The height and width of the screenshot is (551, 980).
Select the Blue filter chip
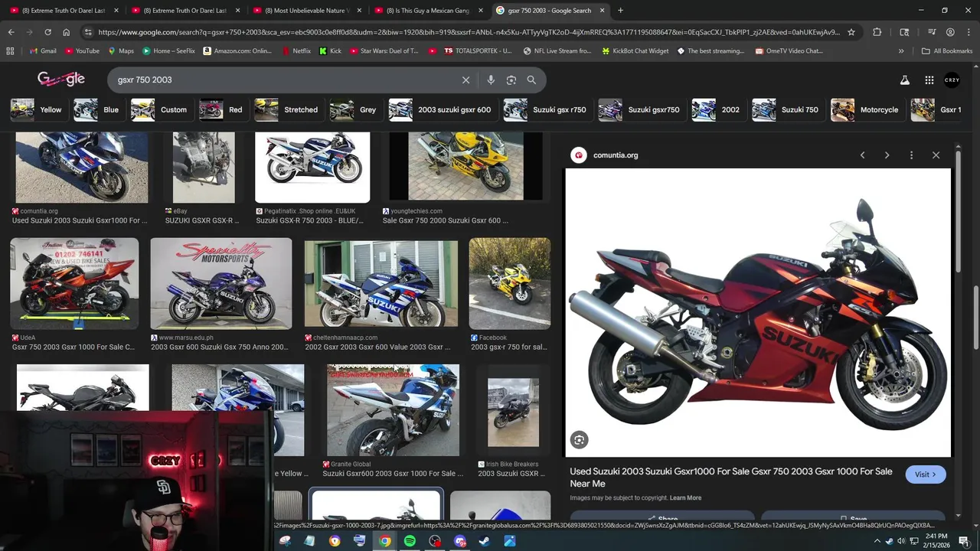point(96,109)
